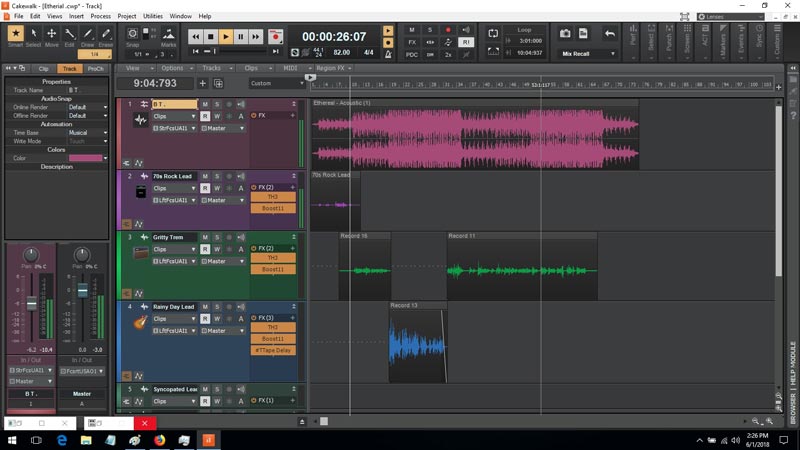
Task: Pick the Move tool
Action: click(x=52, y=34)
